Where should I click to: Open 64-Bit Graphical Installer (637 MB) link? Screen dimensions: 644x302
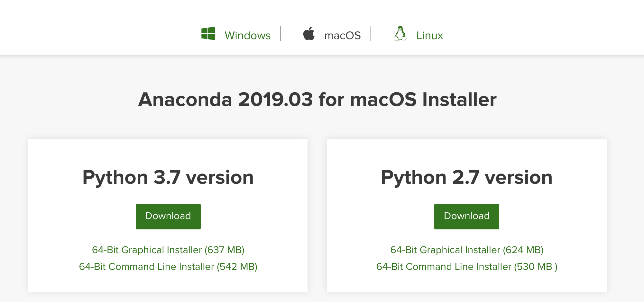[168, 250]
